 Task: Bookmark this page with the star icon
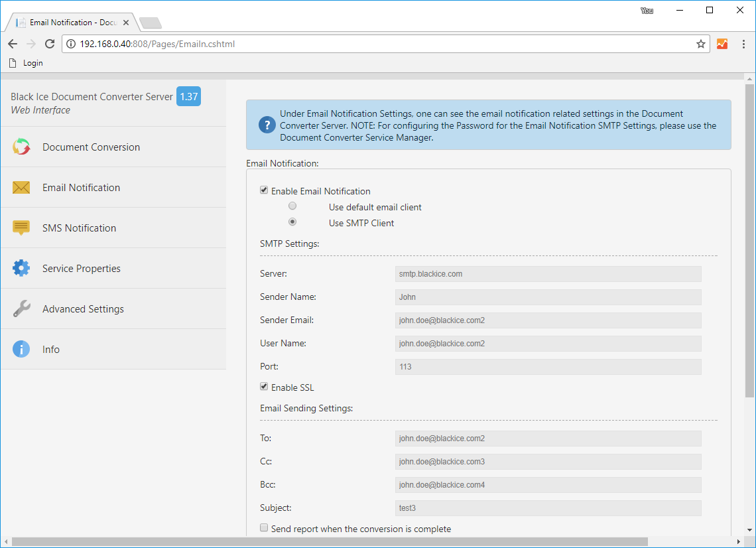click(700, 44)
